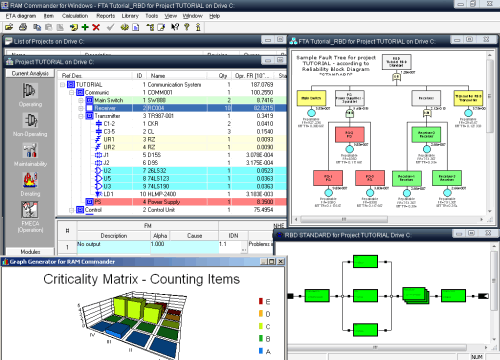Image resolution: width=500 pixels, height=360 pixels.
Task: Open the Maintainability module icon
Action: 30,150
